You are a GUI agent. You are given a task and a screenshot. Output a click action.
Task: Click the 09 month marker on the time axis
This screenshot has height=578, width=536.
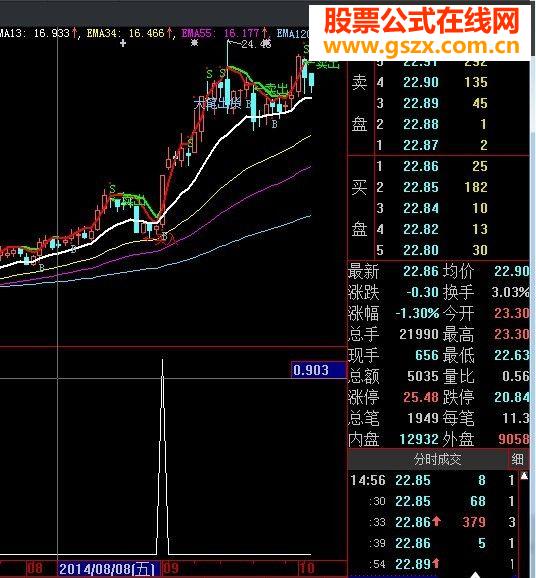click(171, 568)
